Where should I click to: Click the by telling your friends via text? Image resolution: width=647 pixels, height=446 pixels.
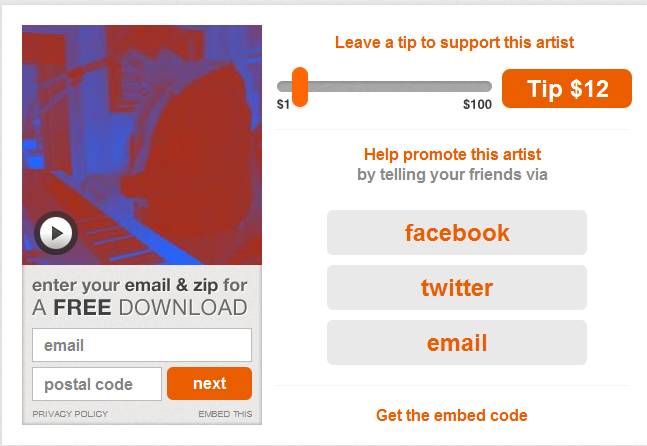coord(452,175)
